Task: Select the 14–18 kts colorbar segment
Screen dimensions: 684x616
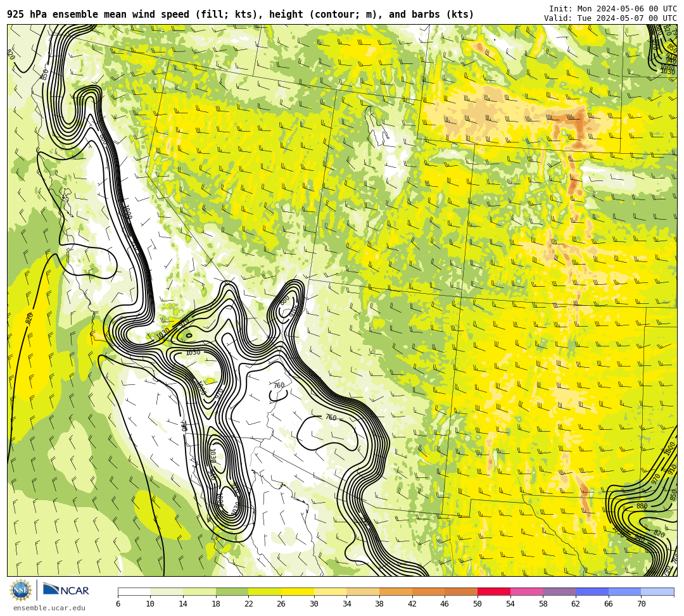Action: [199, 592]
